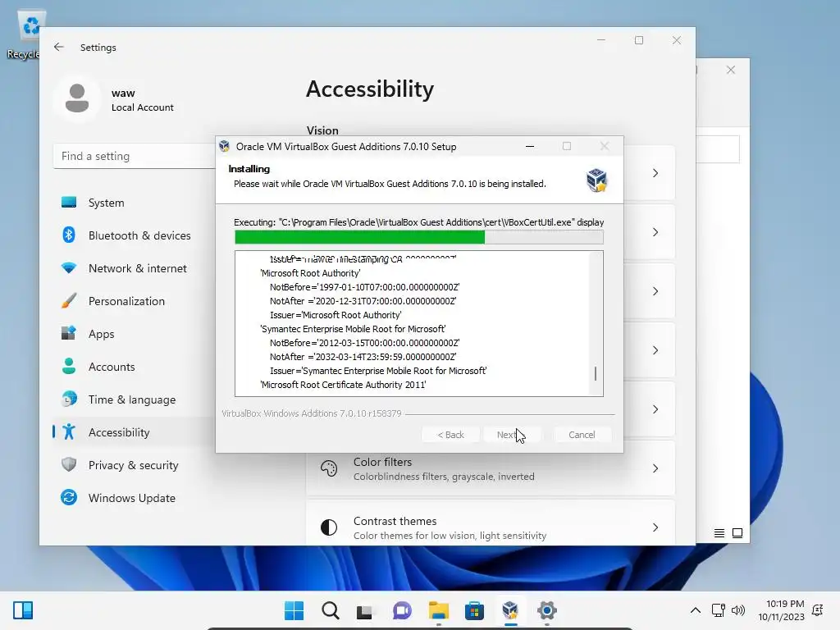
Task: Click list view icon in background window
Action: (719, 533)
